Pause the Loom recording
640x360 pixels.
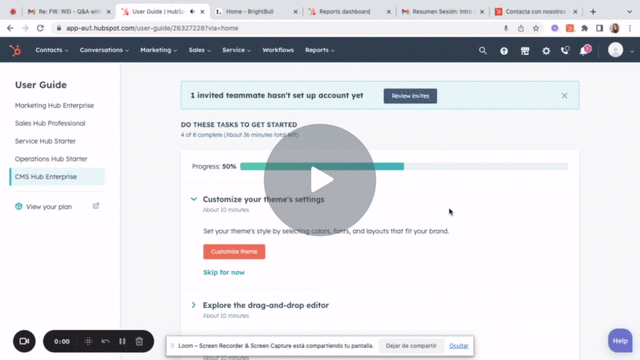(x=122, y=341)
